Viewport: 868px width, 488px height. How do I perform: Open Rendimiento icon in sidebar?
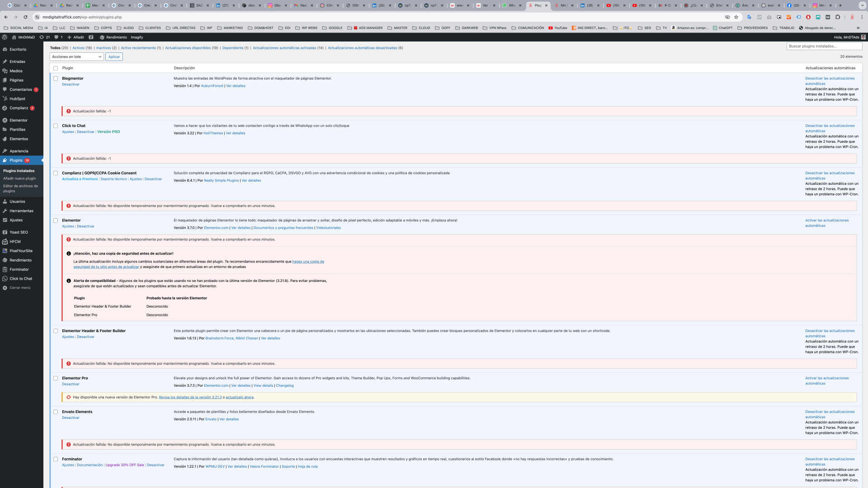pos(5,260)
